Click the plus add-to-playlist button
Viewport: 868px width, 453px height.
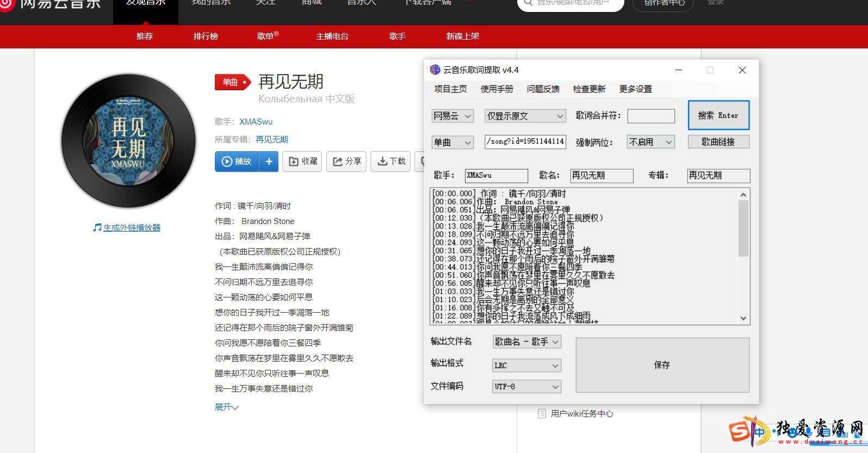click(x=269, y=162)
